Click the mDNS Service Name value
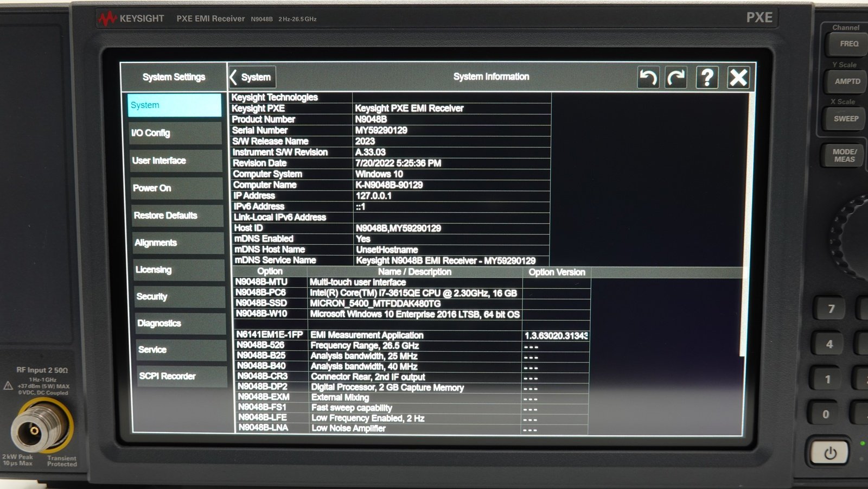This screenshot has height=489, width=868. [x=445, y=261]
